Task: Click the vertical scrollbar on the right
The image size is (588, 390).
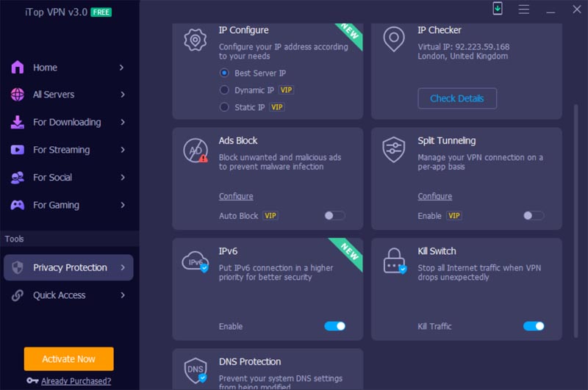Action: coord(576,221)
